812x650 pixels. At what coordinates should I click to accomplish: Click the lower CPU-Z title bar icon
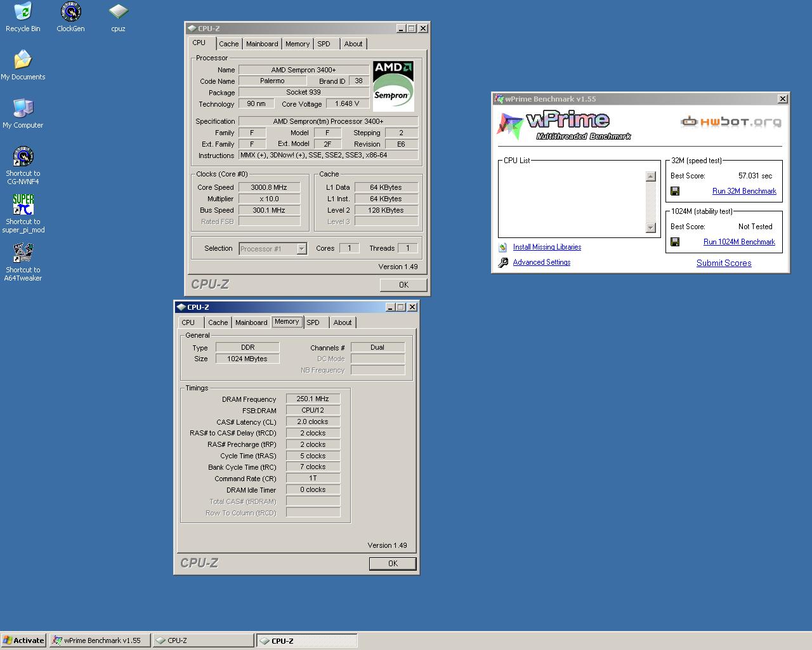tap(181, 307)
